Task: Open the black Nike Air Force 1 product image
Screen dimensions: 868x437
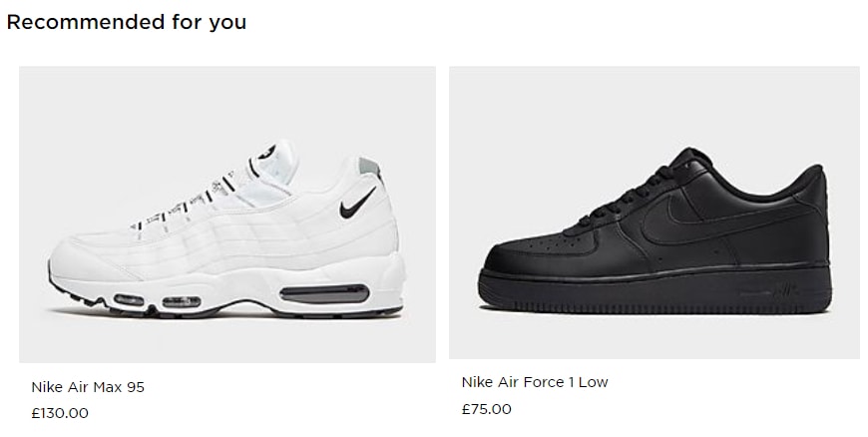Action: click(654, 212)
